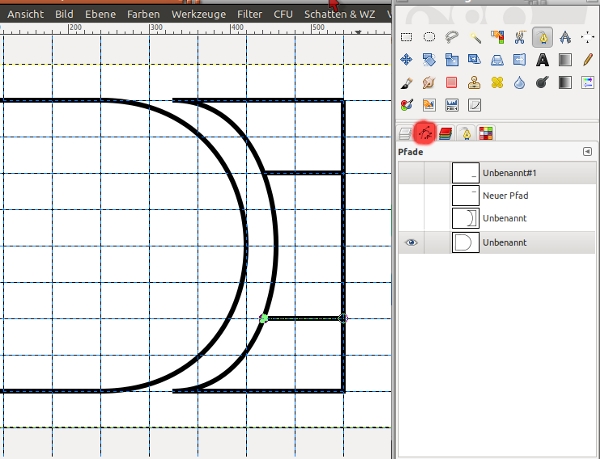Screen dimensions: 600x459
Task: Select the Unbenannt path name beside eye icon
Action: point(505,243)
